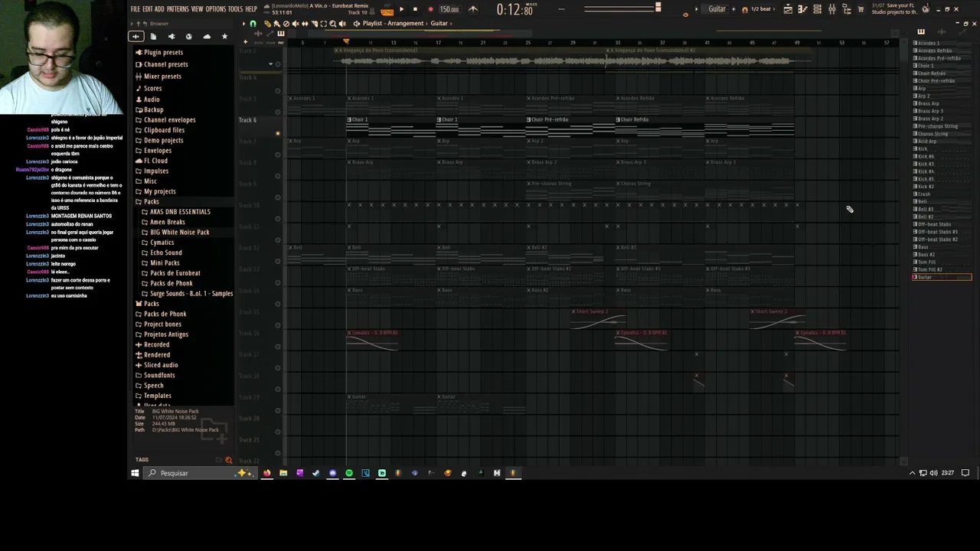This screenshot has height=551, width=980.
Task: Stop playback with the Stop button
Action: [x=415, y=9]
